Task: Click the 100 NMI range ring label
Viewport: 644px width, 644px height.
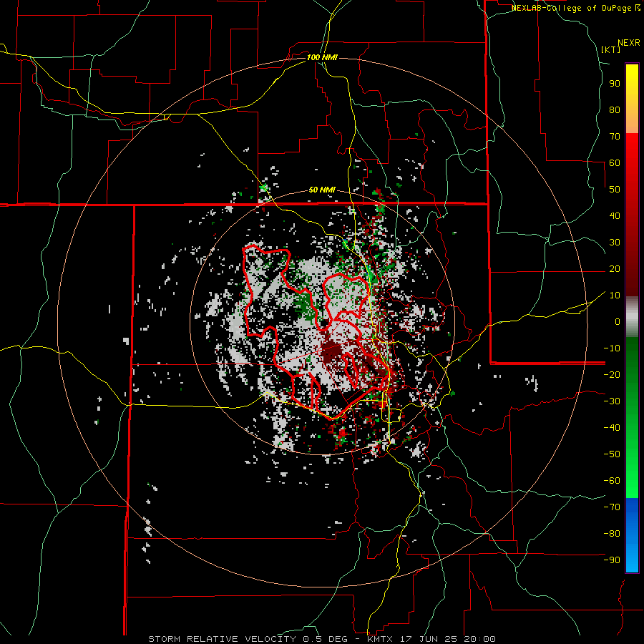Action: (x=322, y=57)
